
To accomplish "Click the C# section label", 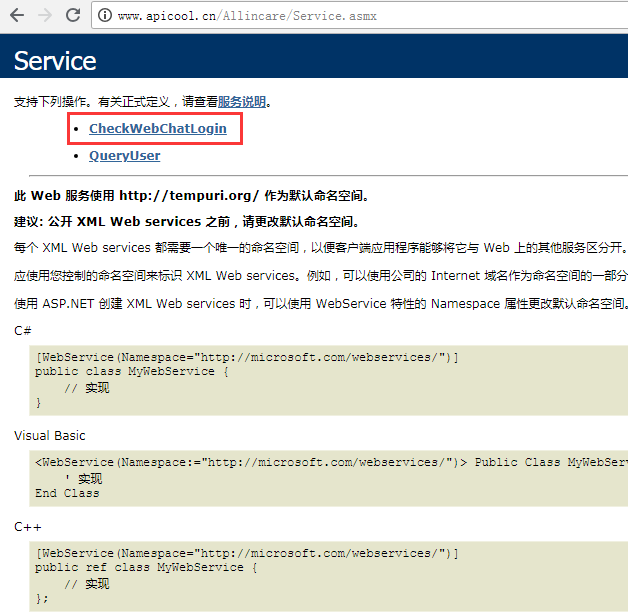I will point(22,331).
